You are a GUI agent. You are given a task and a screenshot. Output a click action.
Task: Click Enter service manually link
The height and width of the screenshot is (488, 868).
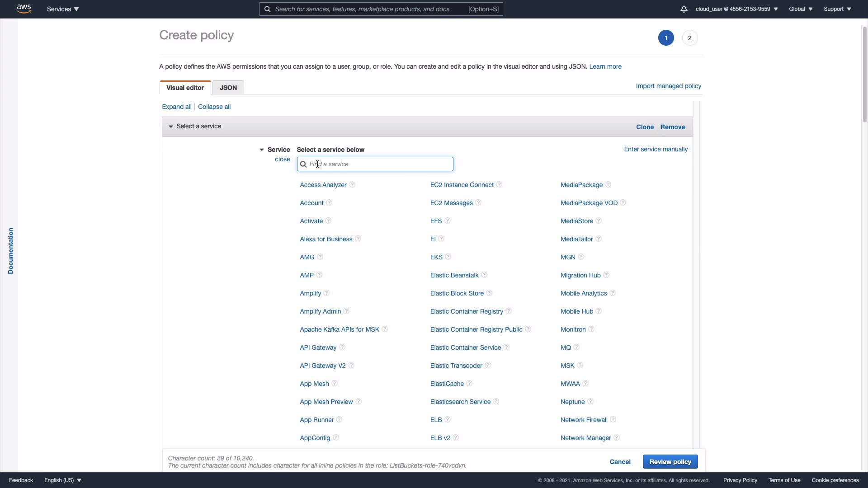click(x=656, y=149)
